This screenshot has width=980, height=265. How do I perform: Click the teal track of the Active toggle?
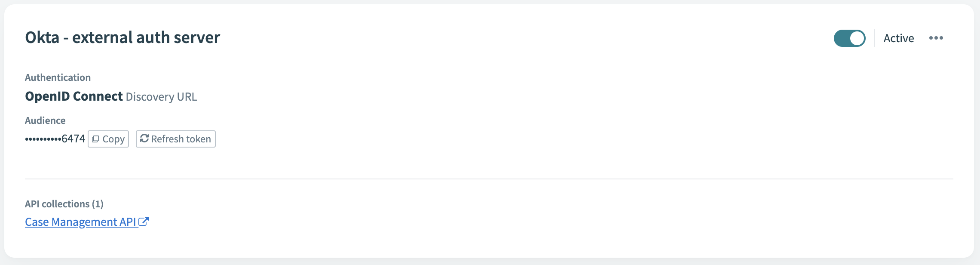pos(841,38)
